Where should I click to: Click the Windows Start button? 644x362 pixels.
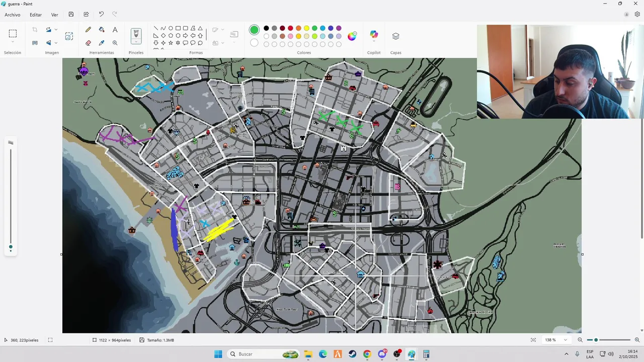click(x=218, y=354)
